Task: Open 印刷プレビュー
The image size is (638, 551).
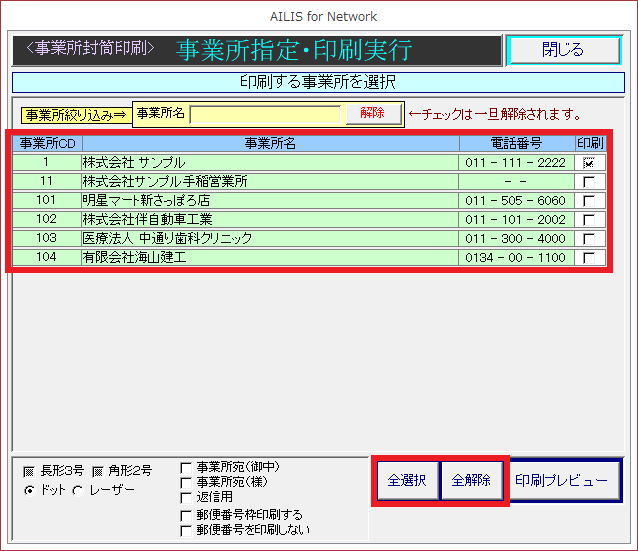Action: (x=561, y=481)
